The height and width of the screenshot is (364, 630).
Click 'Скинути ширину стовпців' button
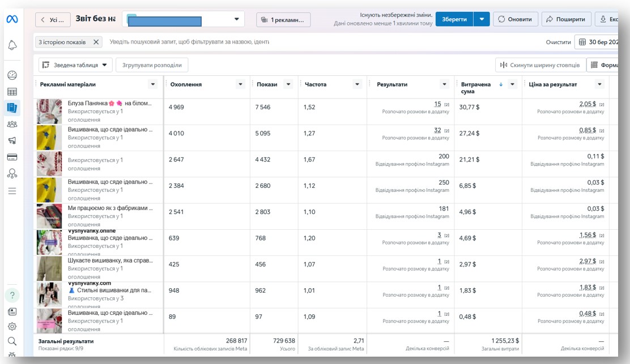[x=539, y=65]
